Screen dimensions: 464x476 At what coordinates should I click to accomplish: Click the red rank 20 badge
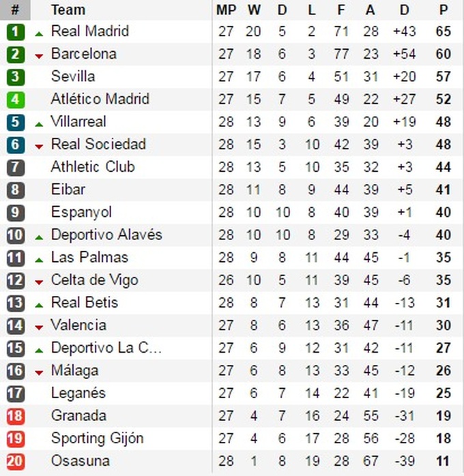click(x=16, y=462)
